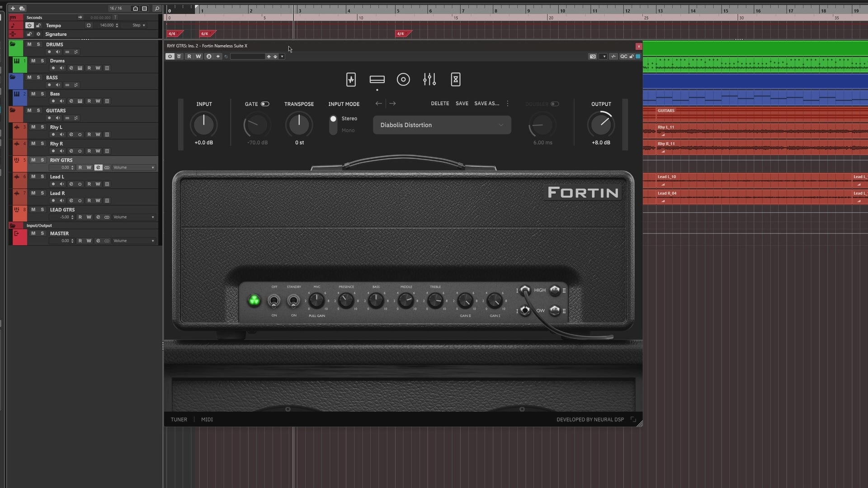
Task: Click the TRANSPOSE knob
Action: pos(299,125)
